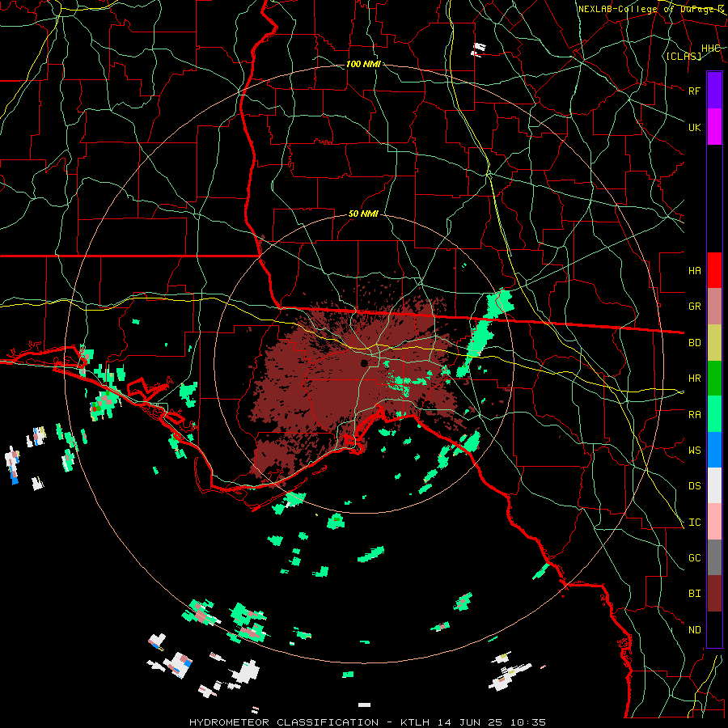Click the purple RF legend color swatch
728x728 pixels.
point(714,91)
